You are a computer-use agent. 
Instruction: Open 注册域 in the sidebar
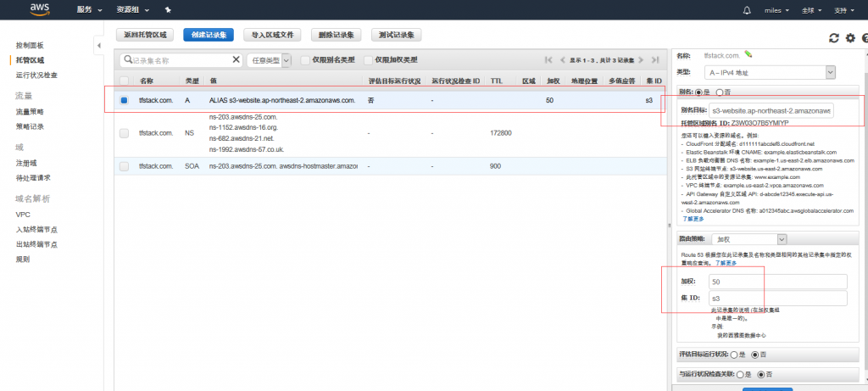point(26,163)
